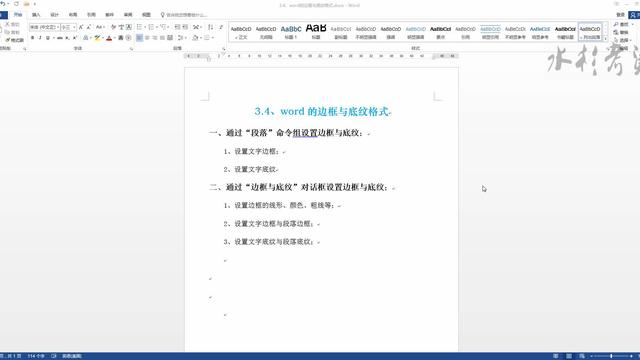Toggle Strikethrough formatting
Image resolution: width=640 pixels, height=360 pixels.
click(x=60, y=38)
